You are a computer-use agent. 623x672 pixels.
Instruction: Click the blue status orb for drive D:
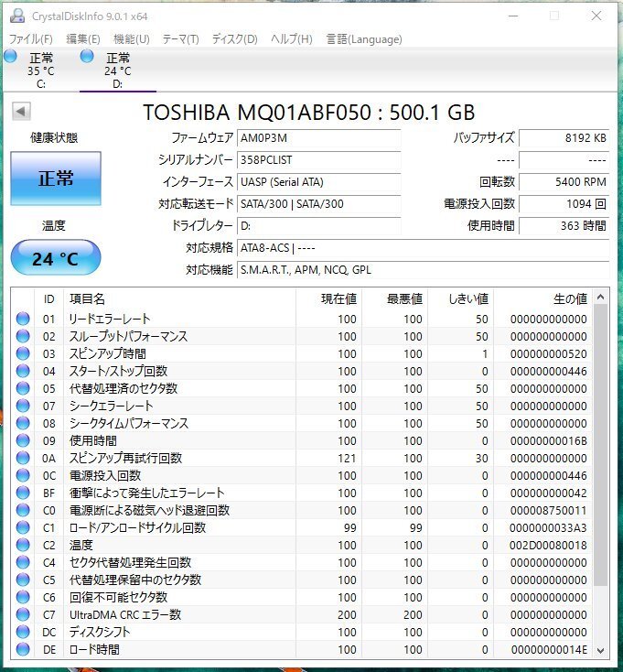tap(87, 56)
